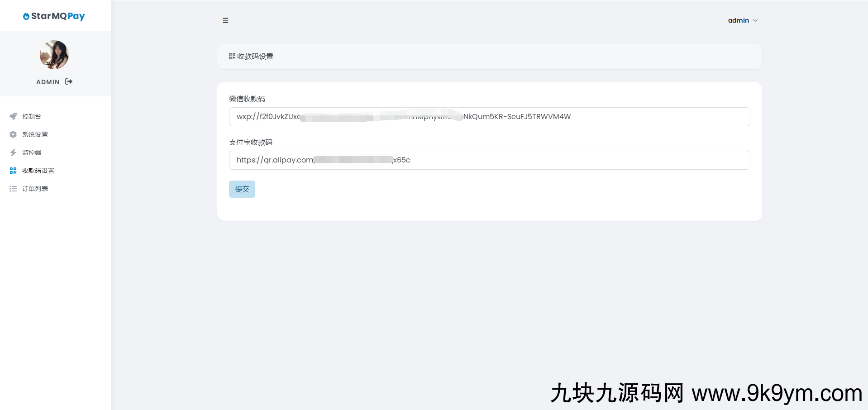Click the StarMQPay logo icon
Viewport: 868px width, 410px height.
pos(26,16)
